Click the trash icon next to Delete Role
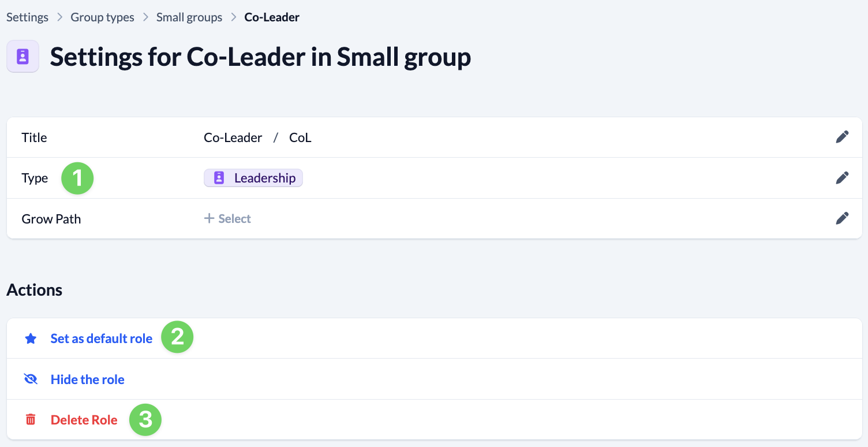 click(31, 419)
